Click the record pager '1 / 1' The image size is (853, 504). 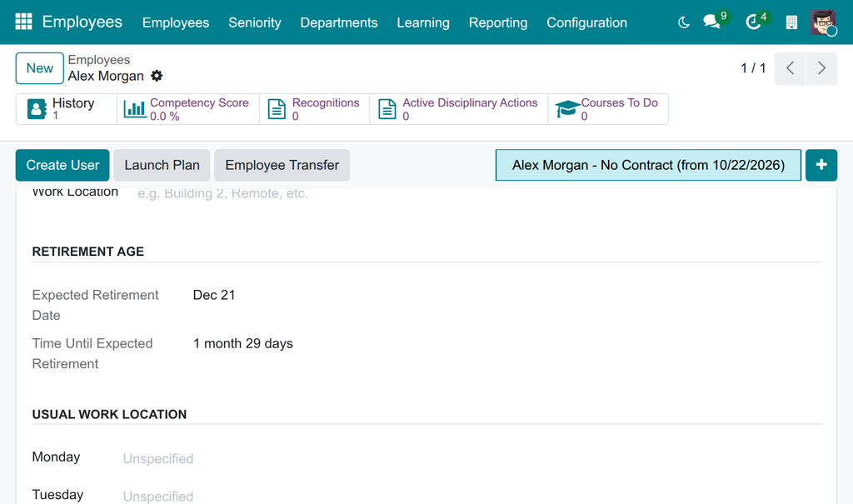pos(753,68)
